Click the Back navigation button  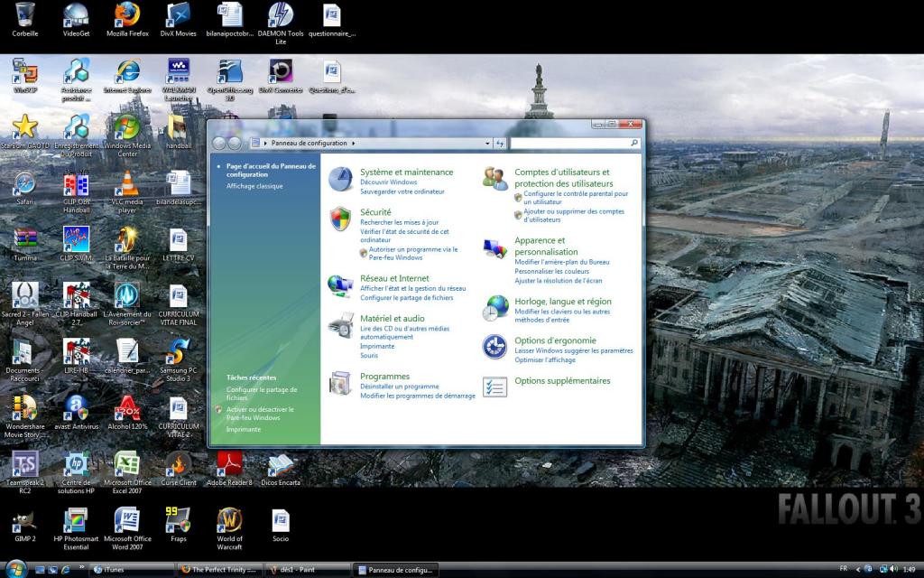pyautogui.click(x=219, y=144)
